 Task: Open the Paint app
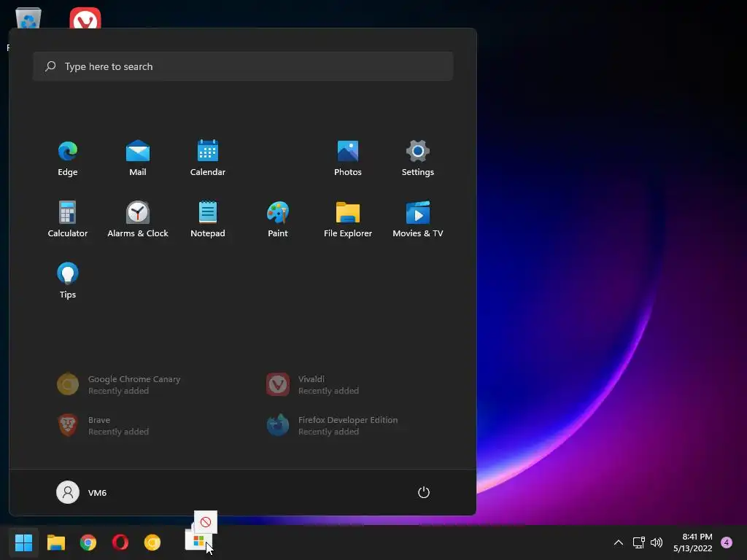[278, 219]
